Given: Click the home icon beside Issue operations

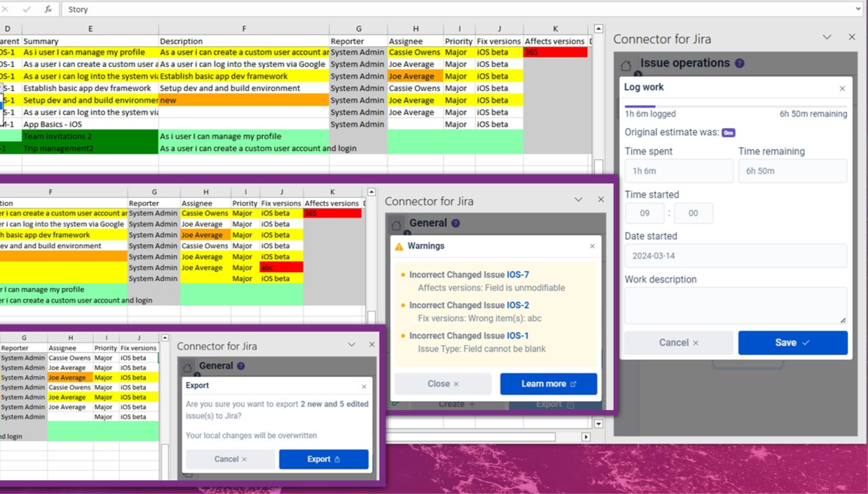Looking at the screenshot, I should 626,66.
